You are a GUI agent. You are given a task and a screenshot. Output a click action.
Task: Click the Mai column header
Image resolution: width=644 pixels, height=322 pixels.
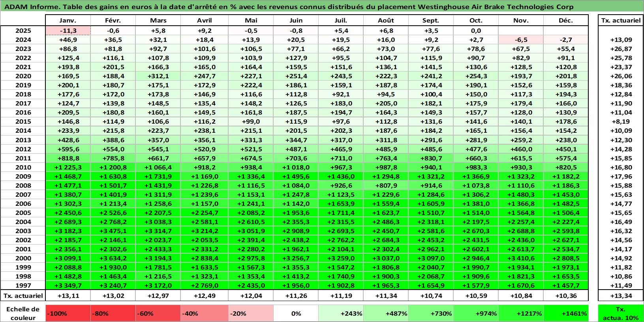coord(251,21)
